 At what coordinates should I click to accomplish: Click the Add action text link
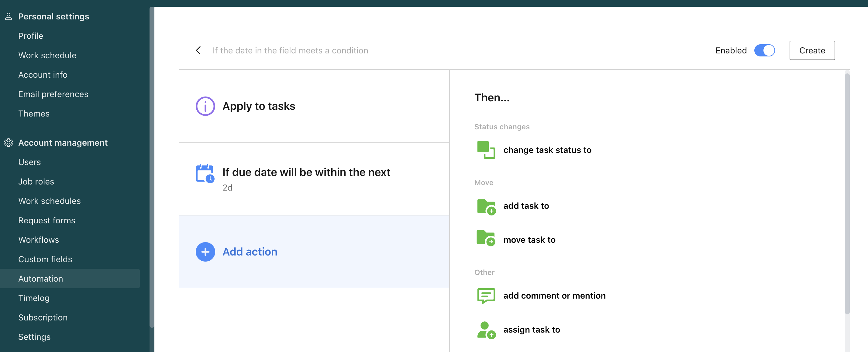tap(250, 252)
